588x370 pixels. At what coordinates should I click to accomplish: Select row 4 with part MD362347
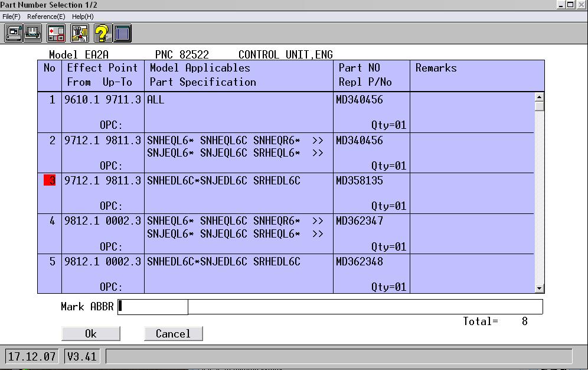pyautogui.click(x=50, y=220)
